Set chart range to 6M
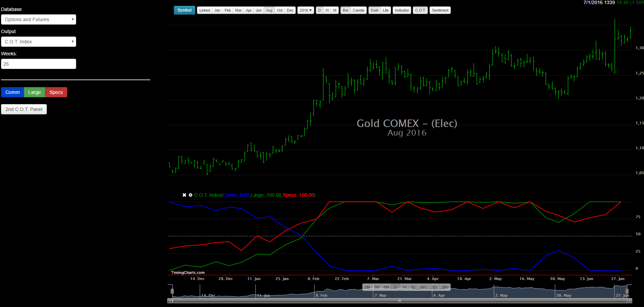Viewport: 644px width, 307px height. tap(386, 287)
